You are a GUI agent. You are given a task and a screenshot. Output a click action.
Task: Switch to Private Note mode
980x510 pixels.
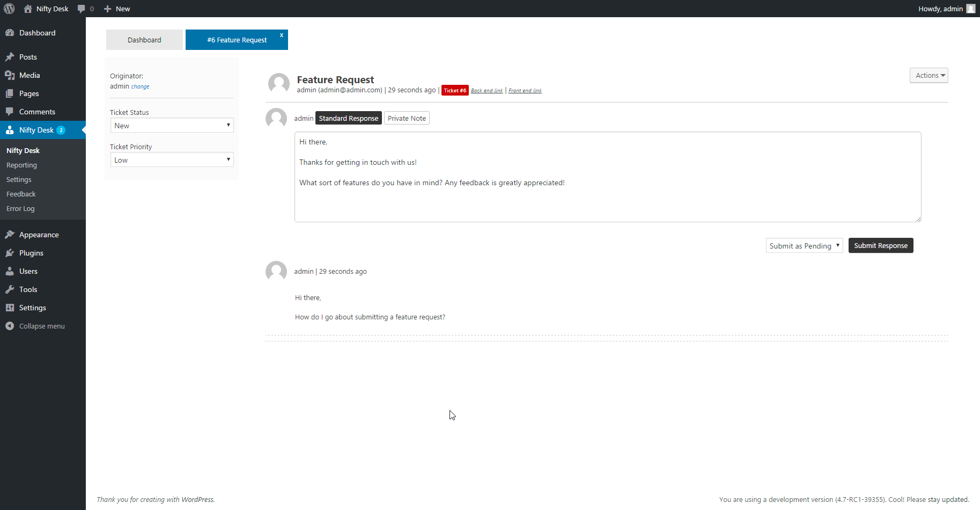pyautogui.click(x=407, y=118)
